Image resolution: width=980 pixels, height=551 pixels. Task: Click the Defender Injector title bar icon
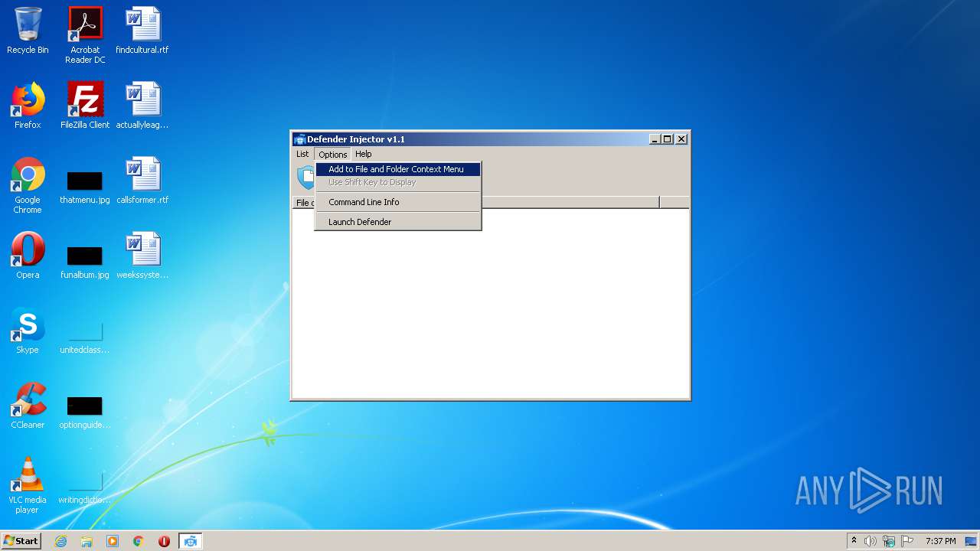299,139
